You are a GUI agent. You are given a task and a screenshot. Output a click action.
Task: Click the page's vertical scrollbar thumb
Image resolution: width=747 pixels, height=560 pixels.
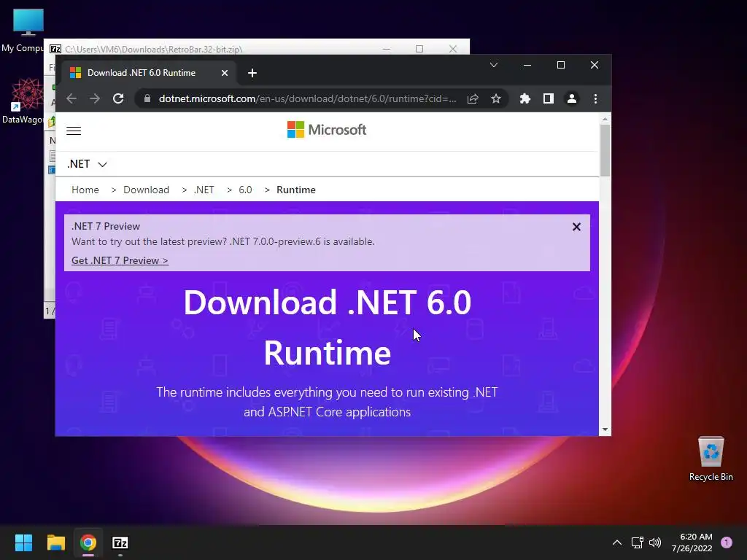[x=605, y=150]
